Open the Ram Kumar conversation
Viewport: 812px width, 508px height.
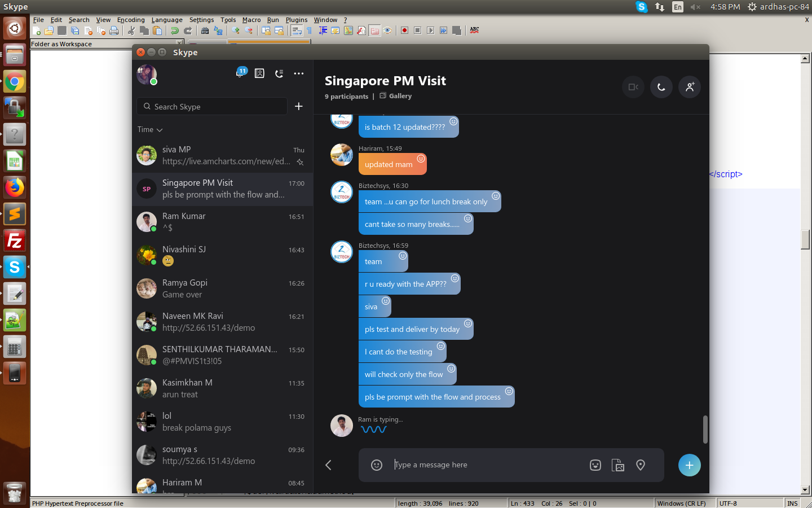click(223, 222)
